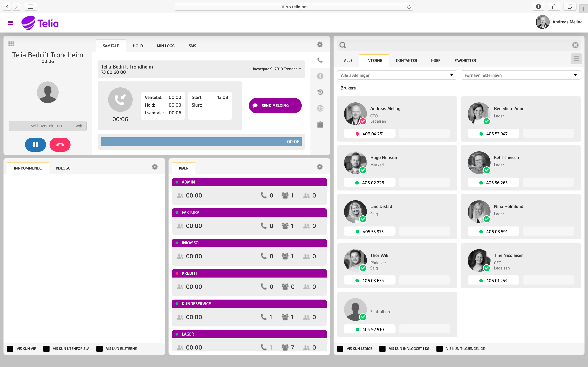Toggle Vis kun ledige checkbox
588x367 pixels.
pyautogui.click(x=340, y=348)
